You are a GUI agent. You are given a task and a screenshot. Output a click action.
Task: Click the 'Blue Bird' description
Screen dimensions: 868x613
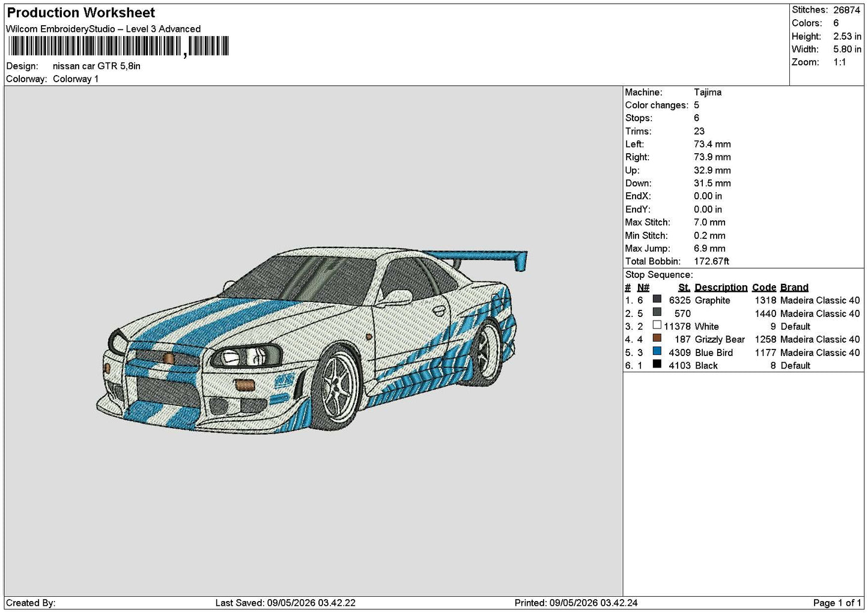714,352
